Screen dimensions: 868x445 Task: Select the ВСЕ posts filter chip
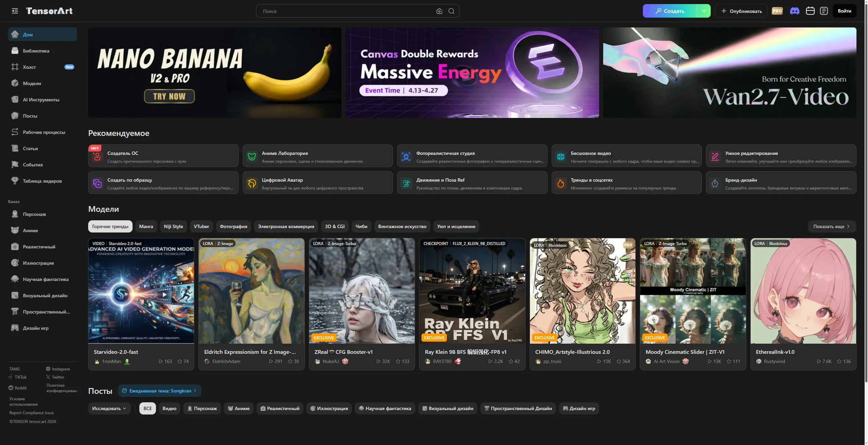[147, 408]
